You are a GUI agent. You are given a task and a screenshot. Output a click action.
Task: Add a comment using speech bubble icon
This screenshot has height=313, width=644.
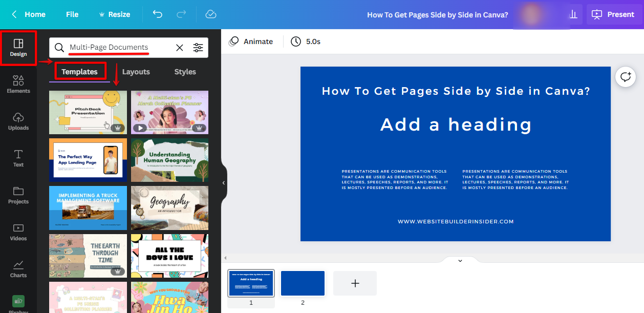click(x=626, y=77)
